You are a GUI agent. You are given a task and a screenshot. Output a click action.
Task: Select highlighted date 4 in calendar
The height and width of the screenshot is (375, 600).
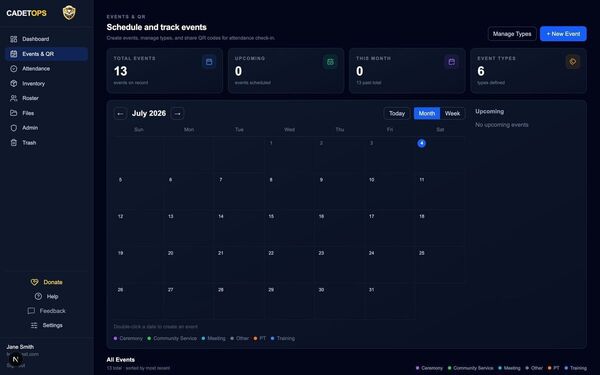[421, 143]
